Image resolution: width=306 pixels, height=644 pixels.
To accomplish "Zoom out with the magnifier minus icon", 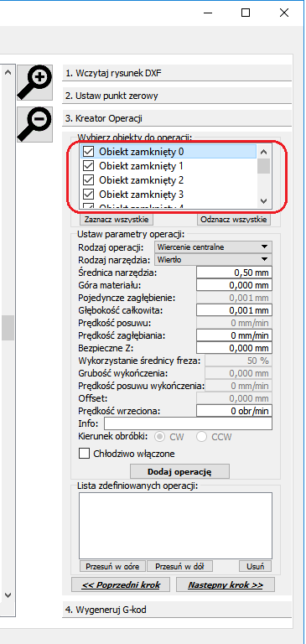I will tap(35, 125).
